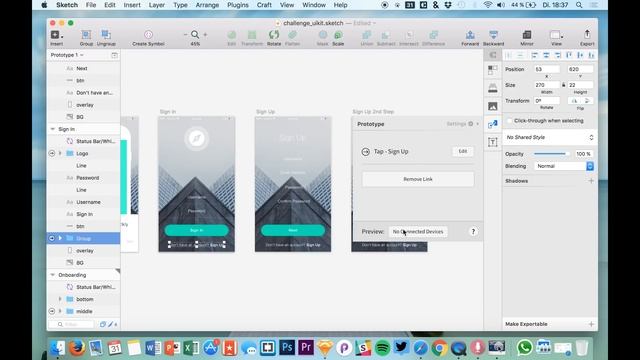640x360 pixels.
Task: Expand the Logo layer group
Action: (x=60, y=153)
